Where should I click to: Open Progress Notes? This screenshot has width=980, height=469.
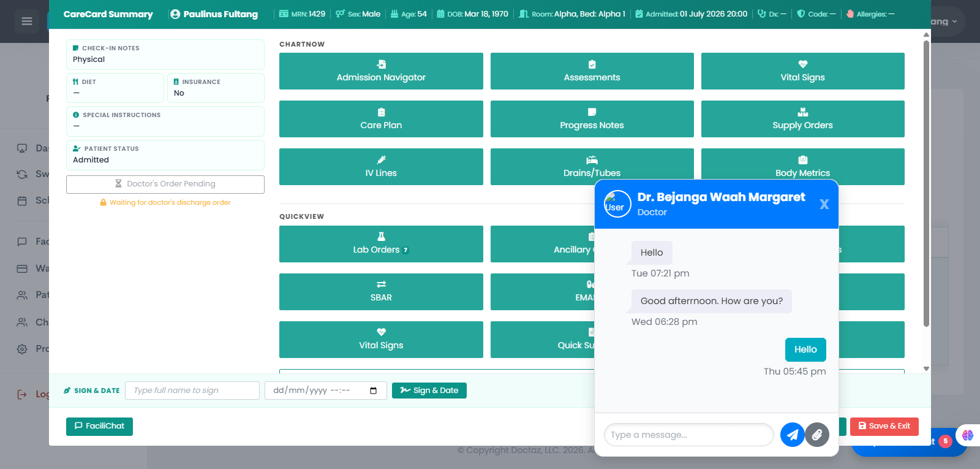tap(592, 119)
